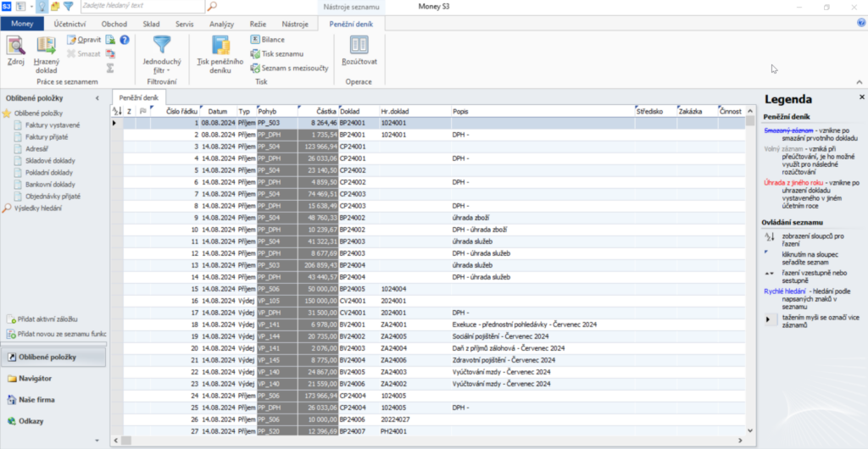Click the magnifier search icon in title bar
This screenshot has height=449, width=868.
click(212, 7)
